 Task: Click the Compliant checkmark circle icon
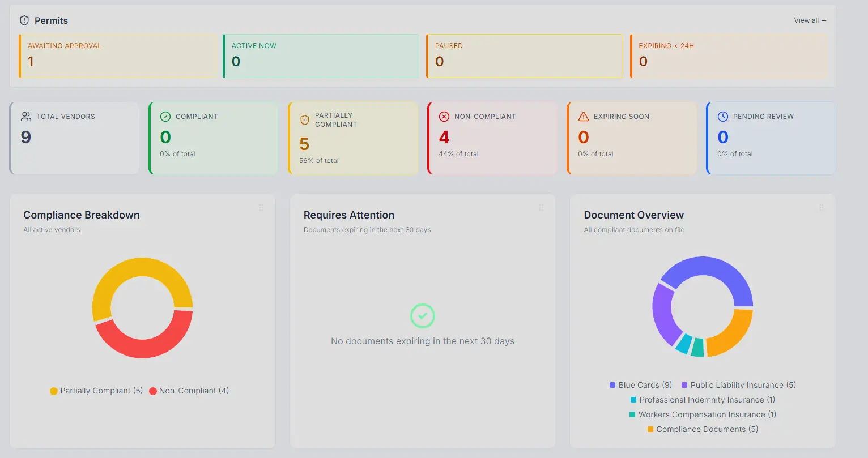tap(165, 117)
